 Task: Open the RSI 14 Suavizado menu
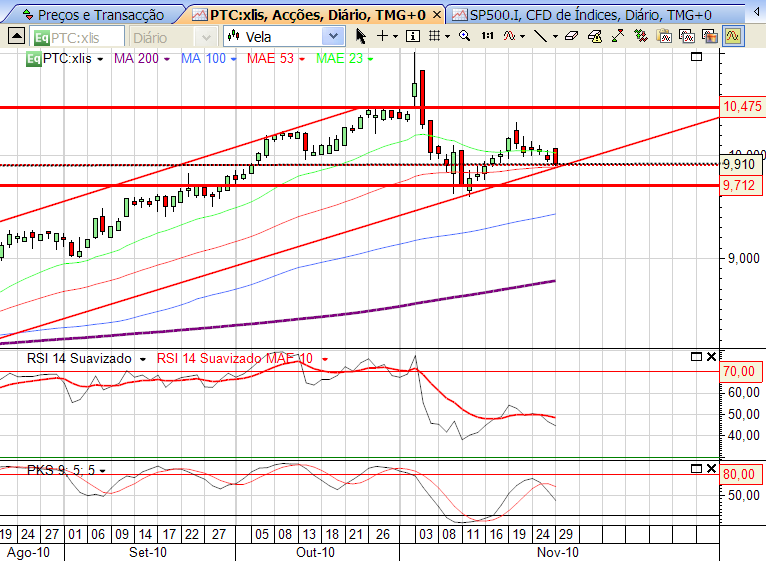pyautogui.click(x=143, y=359)
